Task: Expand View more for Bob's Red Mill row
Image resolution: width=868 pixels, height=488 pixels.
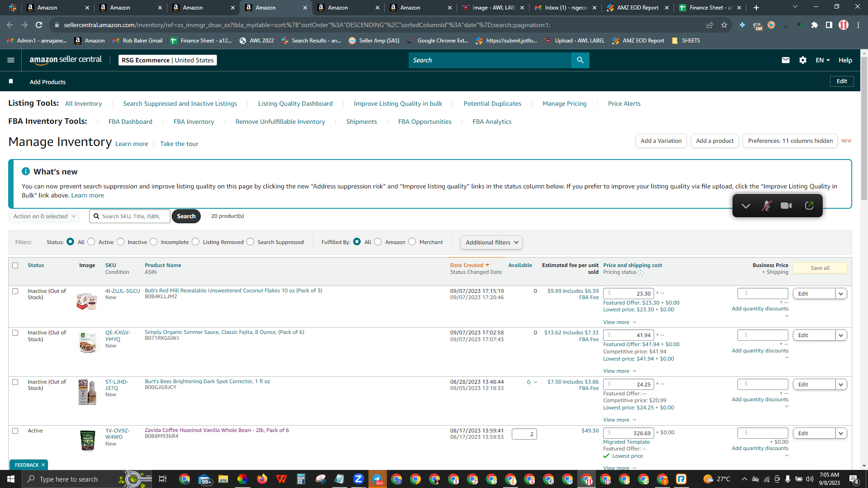Action: pyautogui.click(x=620, y=322)
